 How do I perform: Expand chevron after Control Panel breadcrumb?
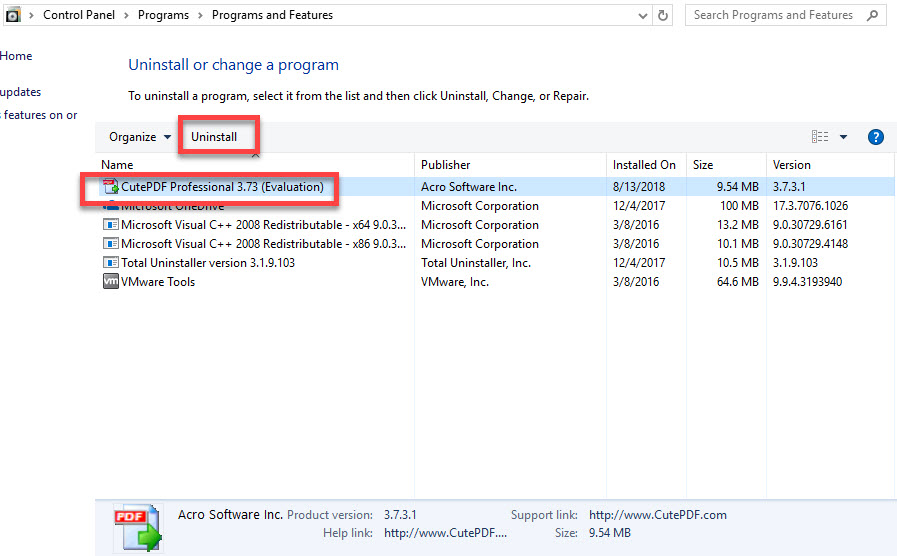coord(126,15)
